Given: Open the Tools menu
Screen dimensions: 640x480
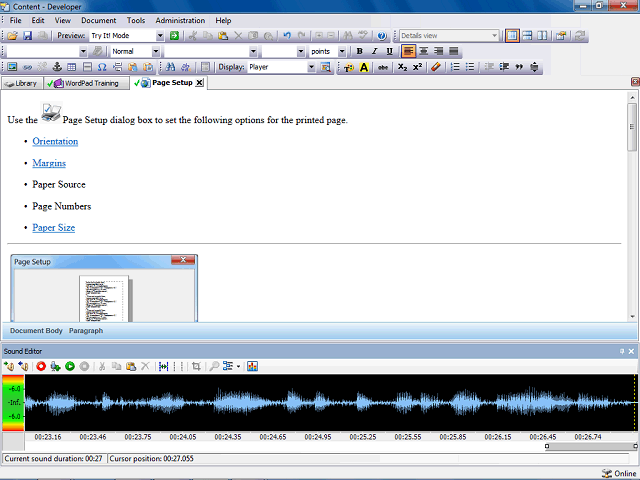Looking at the screenshot, I should 136,20.
